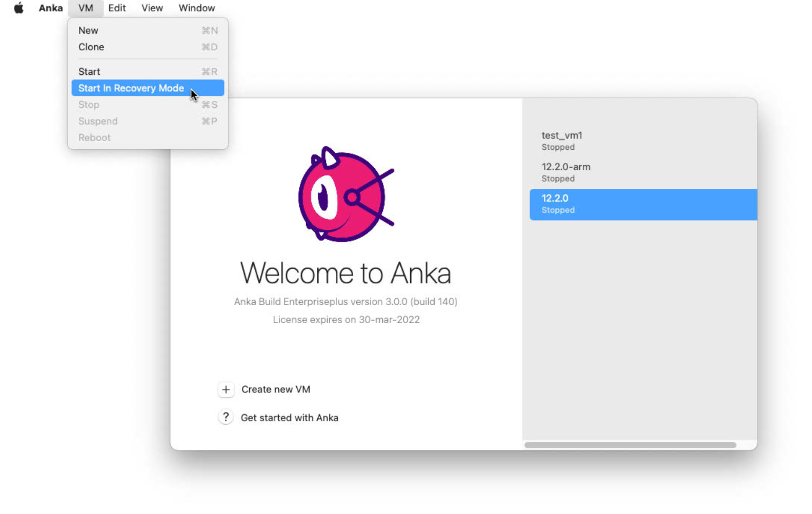The image size is (812, 514).
Task: Click the VM list horizontal scrollbar
Action: pyautogui.click(x=630, y=445)
